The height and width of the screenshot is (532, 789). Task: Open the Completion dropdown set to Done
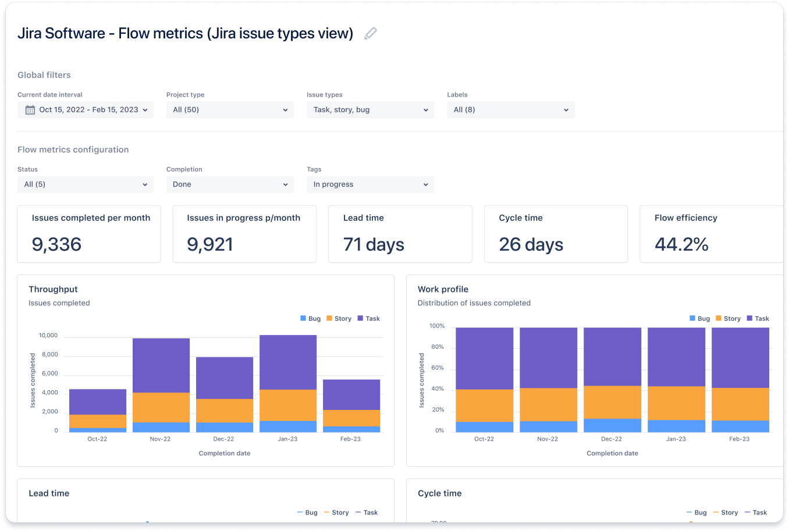pyautogui.click(x=229, y=184)
